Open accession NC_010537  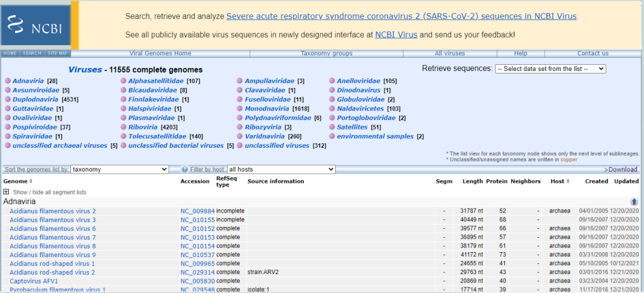pyautogui.click(x=197, y=255)
